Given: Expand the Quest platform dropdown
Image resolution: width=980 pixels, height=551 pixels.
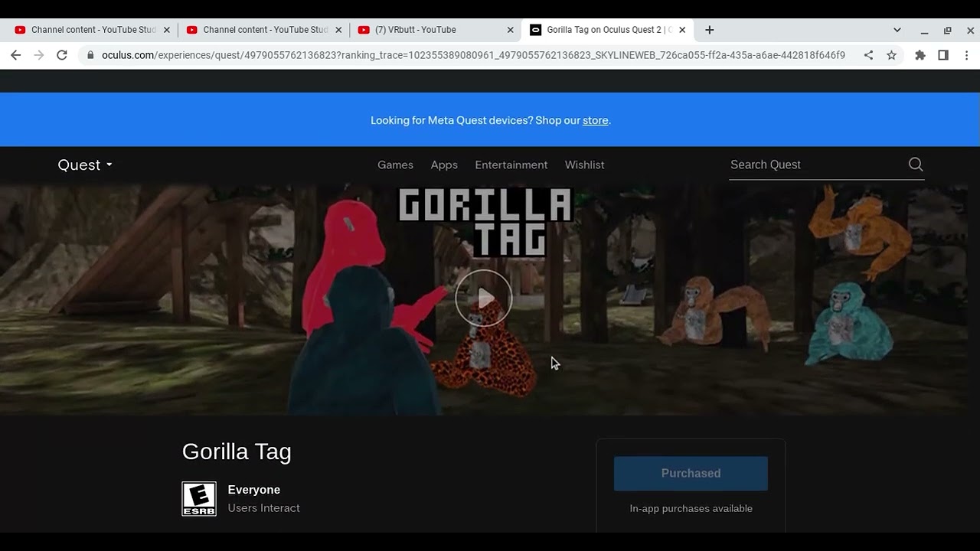Looking at the screenshot, I should click(x=85, y=165).
